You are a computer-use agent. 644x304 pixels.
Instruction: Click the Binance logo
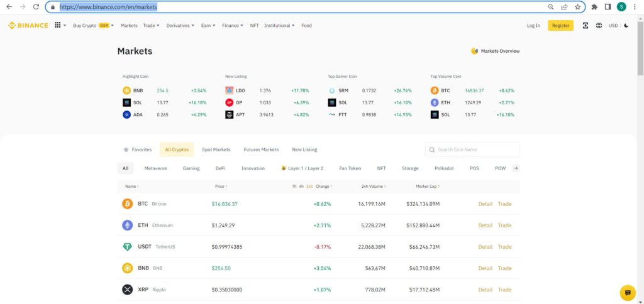(28, 25)
